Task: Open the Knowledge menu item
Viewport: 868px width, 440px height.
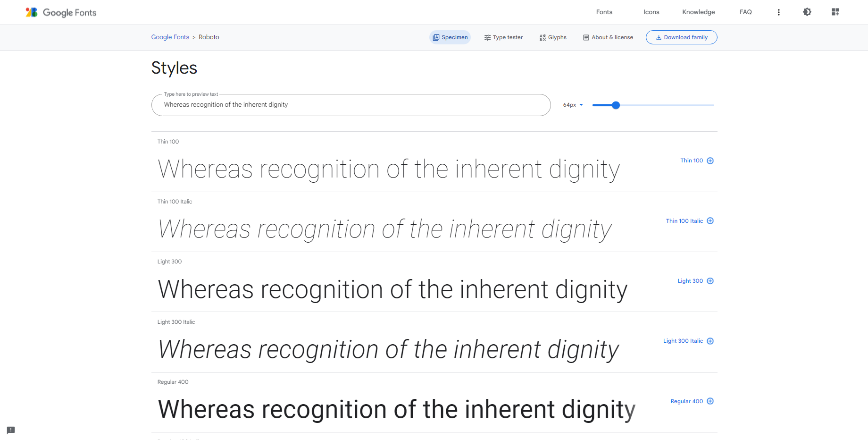Action: coord(698,12)
